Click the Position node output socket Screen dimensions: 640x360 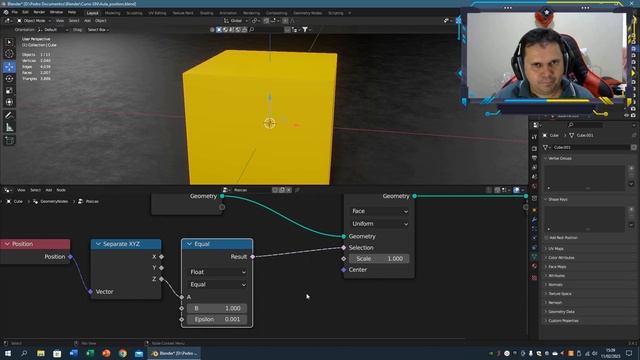71,257
